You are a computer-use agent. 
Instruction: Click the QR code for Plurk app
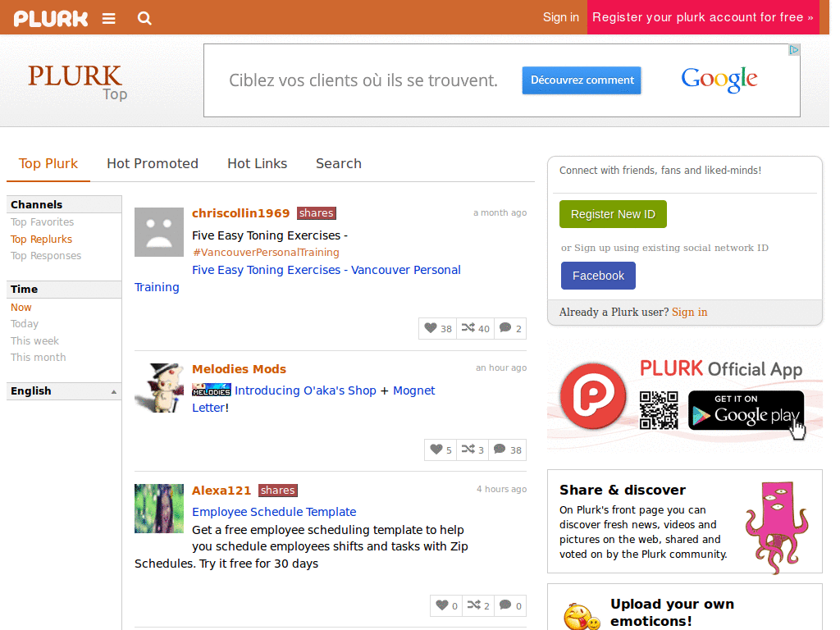point(659,410)
